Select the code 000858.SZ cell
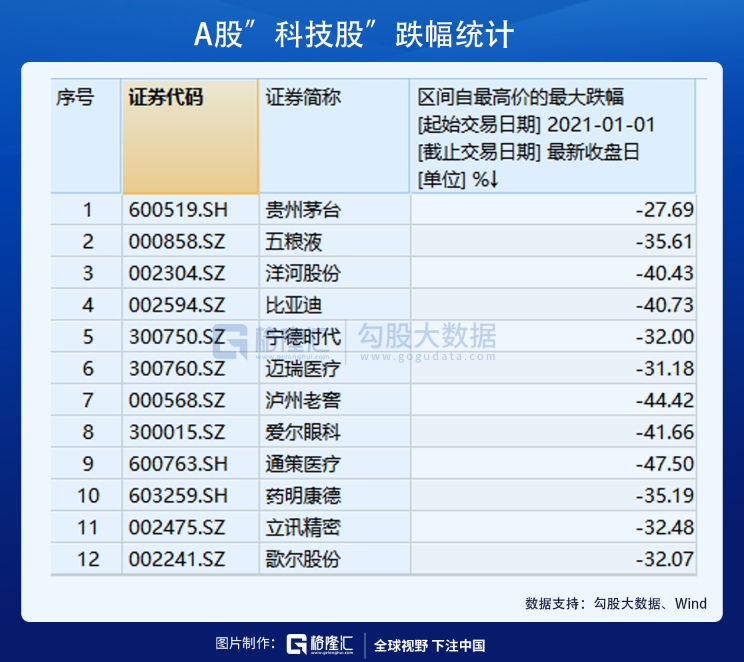This screenshot has height=662, width=744. [190, 242]
